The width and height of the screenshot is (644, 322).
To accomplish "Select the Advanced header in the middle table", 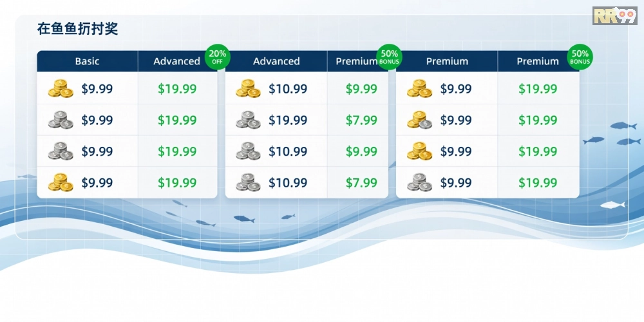I will click(276, 61).
